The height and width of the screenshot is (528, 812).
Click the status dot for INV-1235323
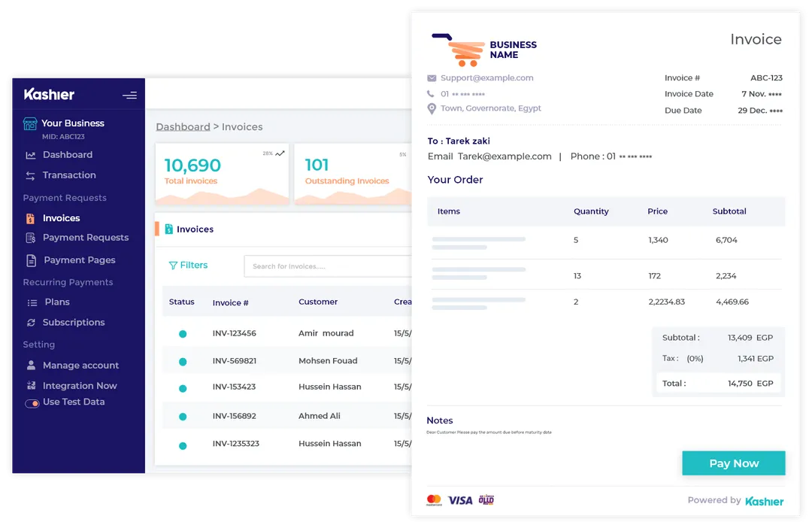[x=183, y=445]
